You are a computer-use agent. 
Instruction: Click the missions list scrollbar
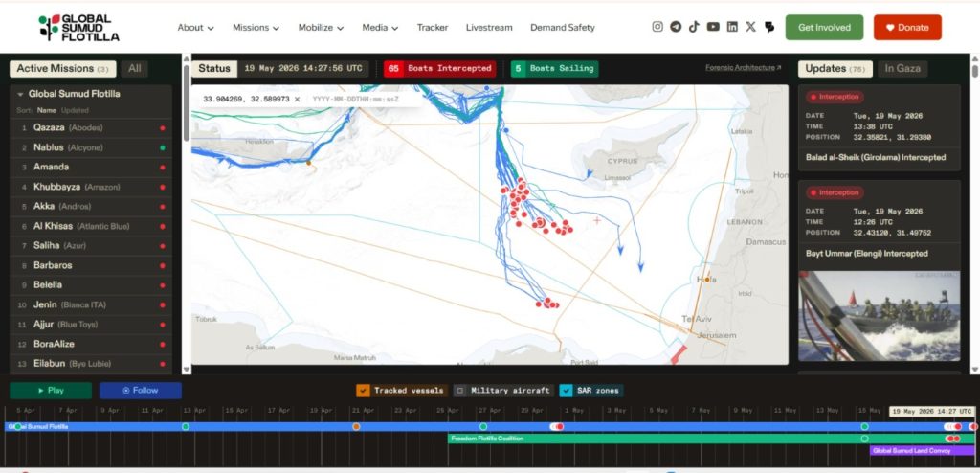coord(187,103)
